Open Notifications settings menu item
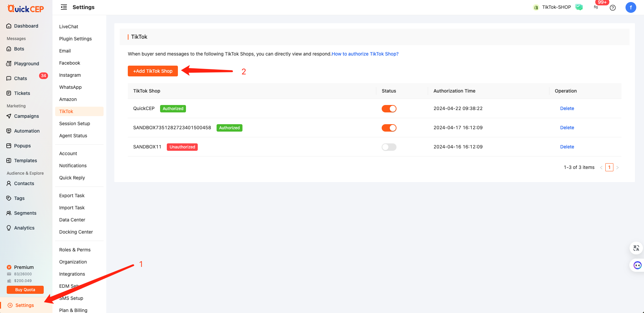Image resolution: width=644 pixels, height=313 pixels. tap(73, 166)
